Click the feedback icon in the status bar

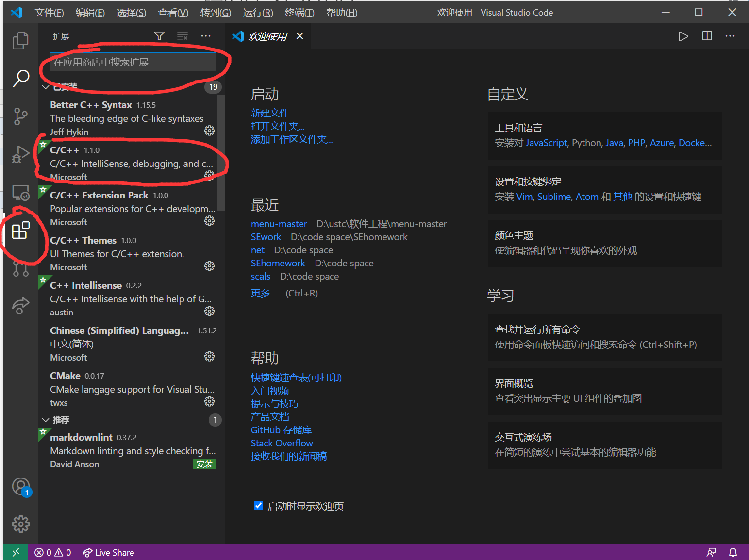711,552
